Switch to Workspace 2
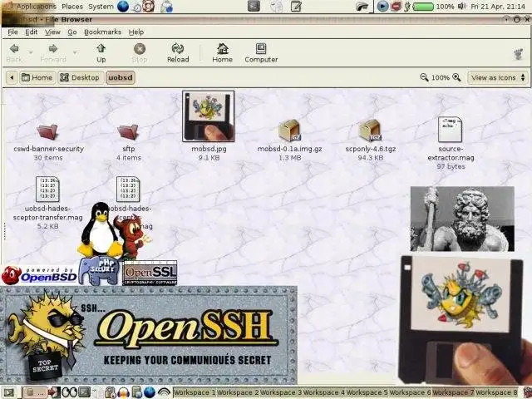 (238, 392)
